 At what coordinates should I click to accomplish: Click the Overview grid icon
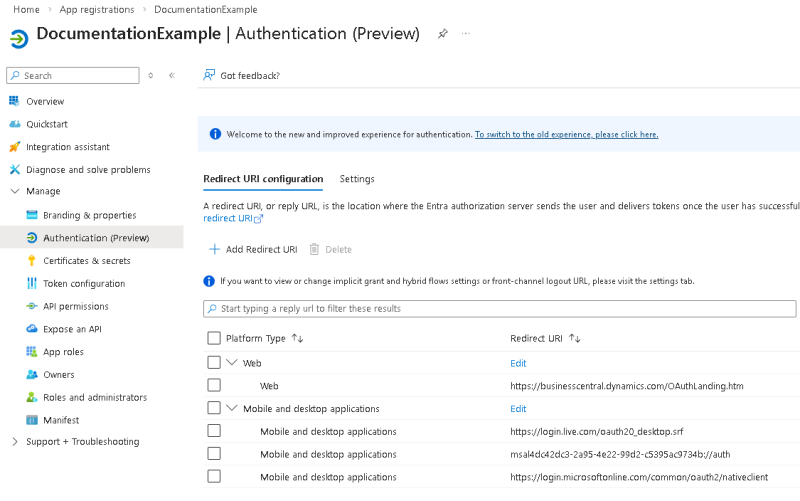click(x=14, y=101)
